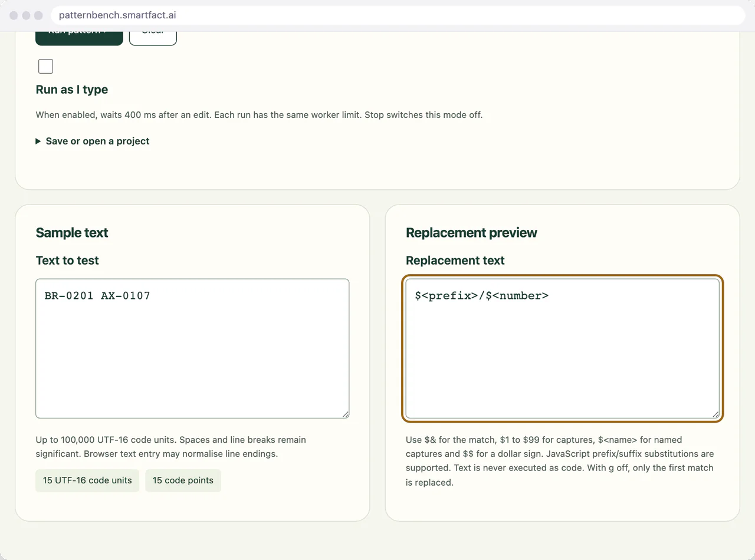The image size is (755, 560).
Task: Click the browser address bar
Action: point(398,15)
